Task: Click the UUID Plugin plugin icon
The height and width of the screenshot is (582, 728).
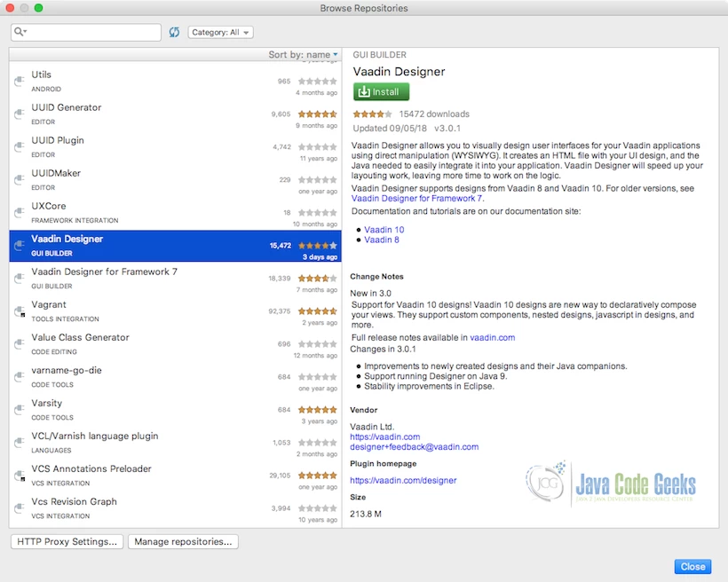Action: (x=19, y=146)
